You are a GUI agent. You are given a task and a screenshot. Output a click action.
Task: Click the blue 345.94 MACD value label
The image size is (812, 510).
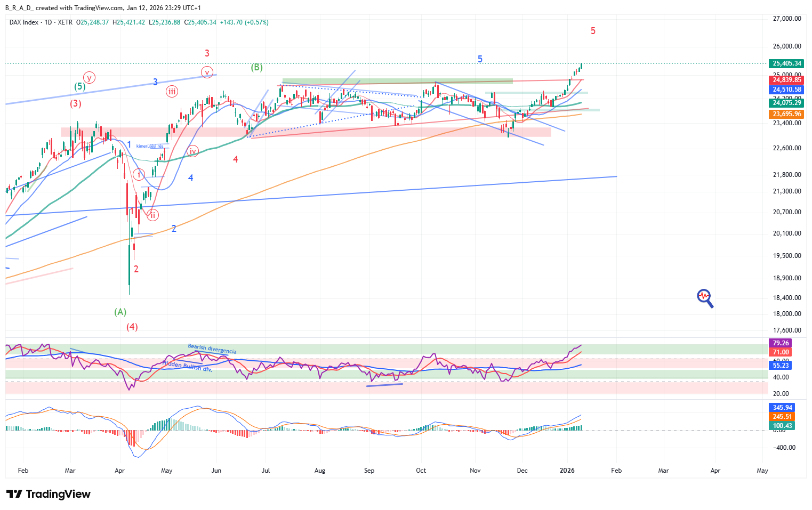(782, 408)
